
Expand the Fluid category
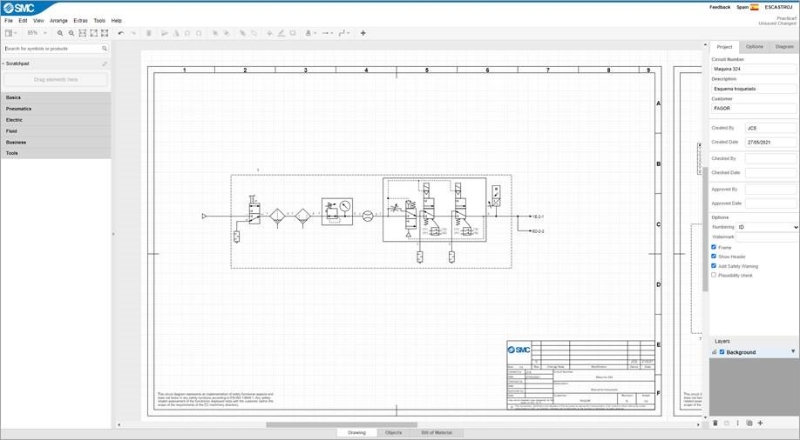pyautogui.click(x=56, y=131)
